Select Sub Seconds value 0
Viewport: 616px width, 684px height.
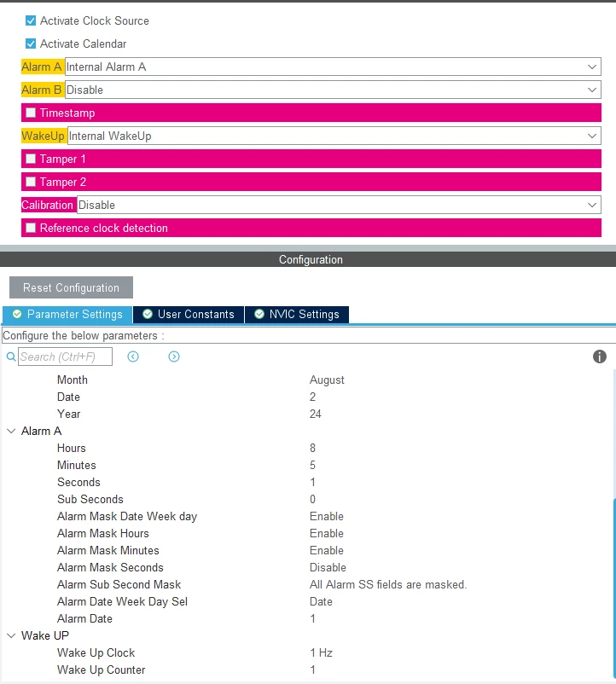click(x=312, y=499)
